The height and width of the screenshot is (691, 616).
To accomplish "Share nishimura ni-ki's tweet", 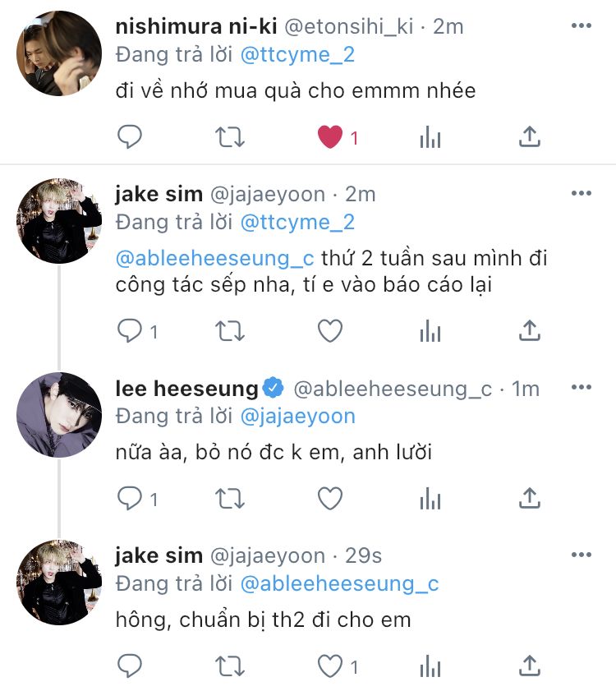I will (x=529, y=136).
